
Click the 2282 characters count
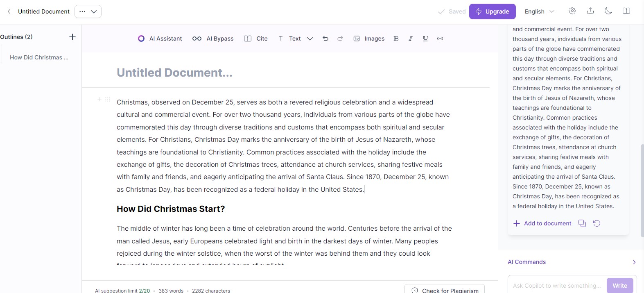(x=211, y=291)
